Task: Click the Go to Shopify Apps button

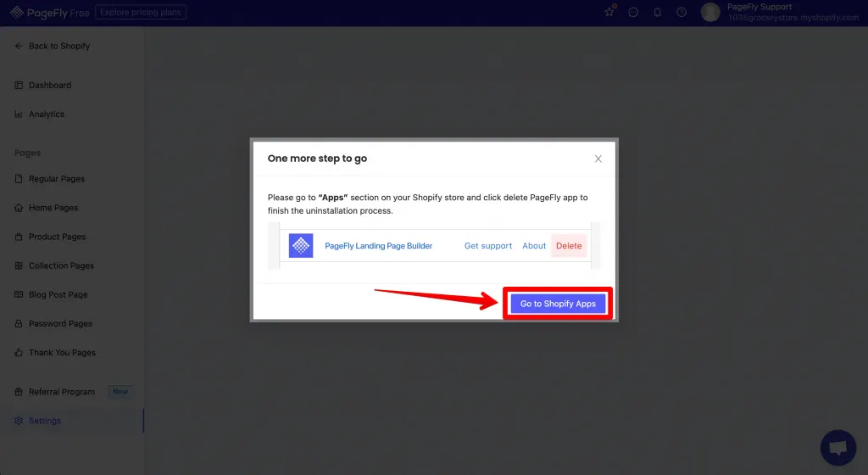Action: [558, 304]
